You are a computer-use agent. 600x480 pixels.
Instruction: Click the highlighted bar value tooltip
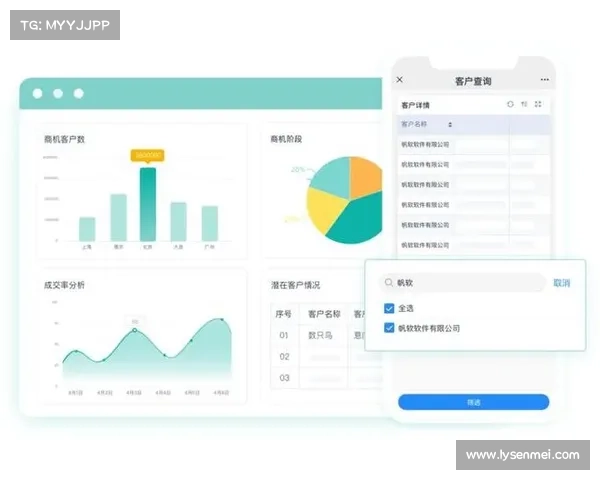click(x=147, y=156)
